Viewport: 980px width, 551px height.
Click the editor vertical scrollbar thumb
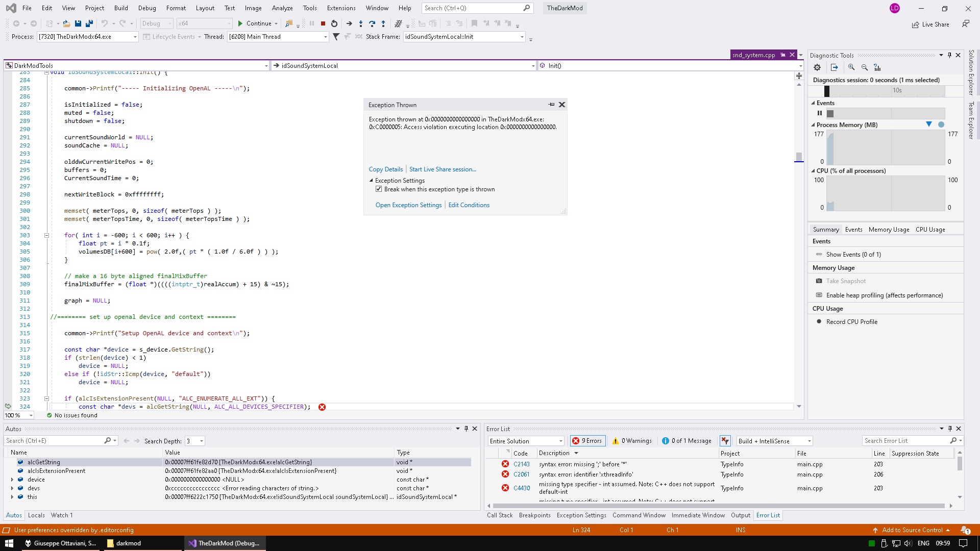(799, 156)
